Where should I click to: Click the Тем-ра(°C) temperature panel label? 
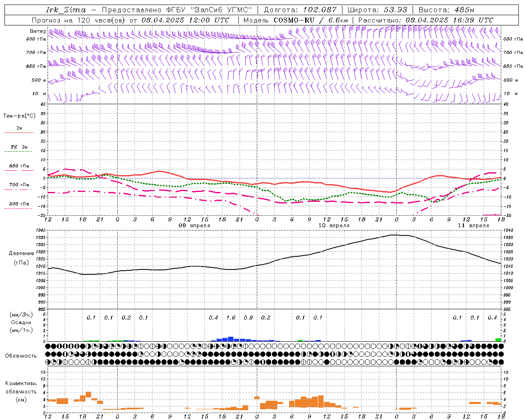(19, 116)
